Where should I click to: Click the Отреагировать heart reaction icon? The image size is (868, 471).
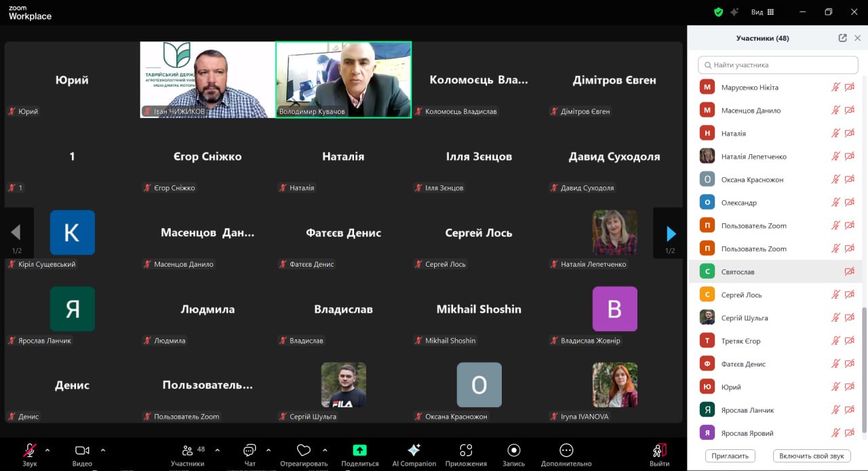304,450
